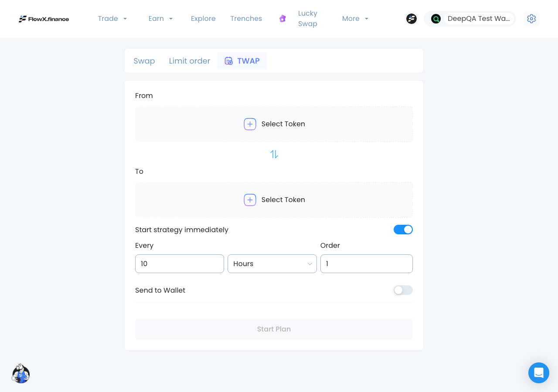The height and width of the screenshot is (392, 558).
Task: Click the dark FlowX round icon in header
Action: [x=412, y=19]
